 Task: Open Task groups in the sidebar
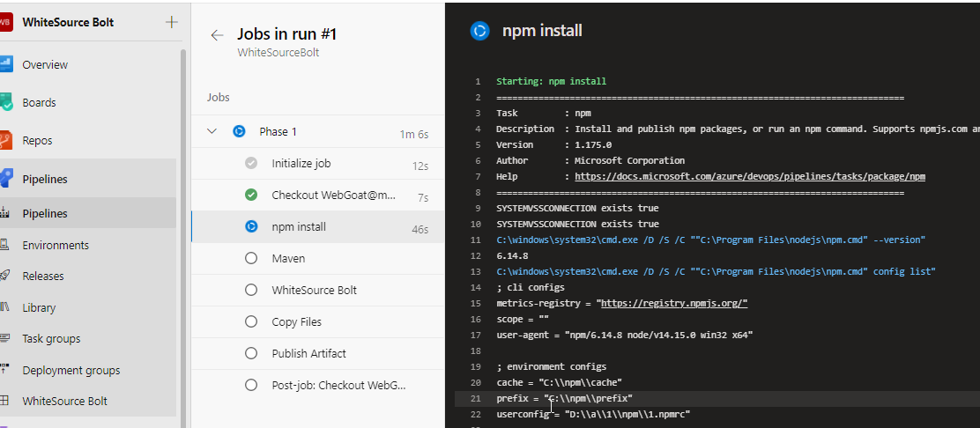point(51,339)
